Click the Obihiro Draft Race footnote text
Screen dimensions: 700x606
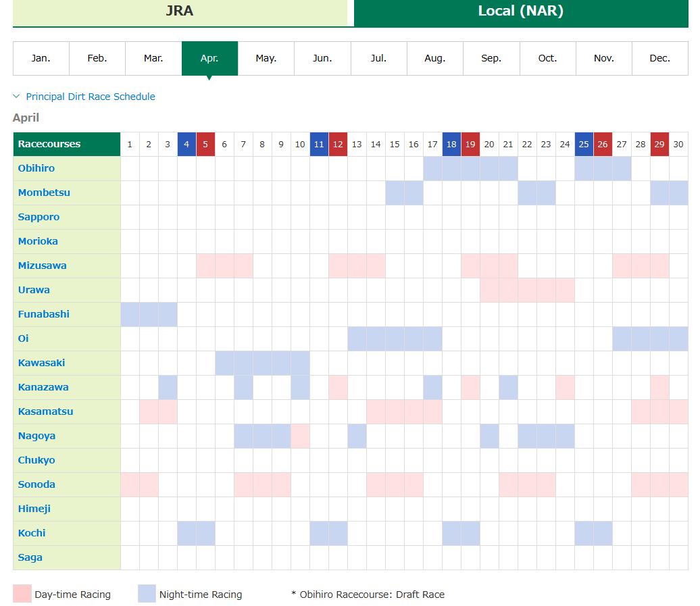[368, 595]
